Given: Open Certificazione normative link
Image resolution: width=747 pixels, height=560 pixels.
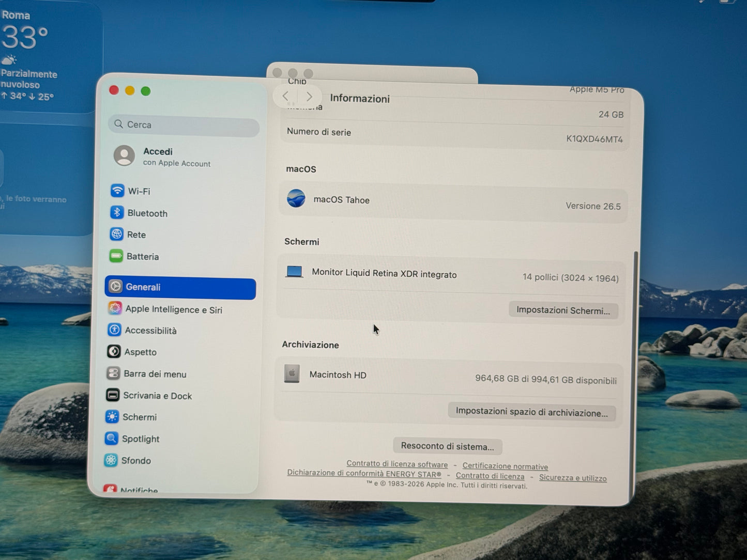Looking at the screenshot, I should click(x=505, y=466).
